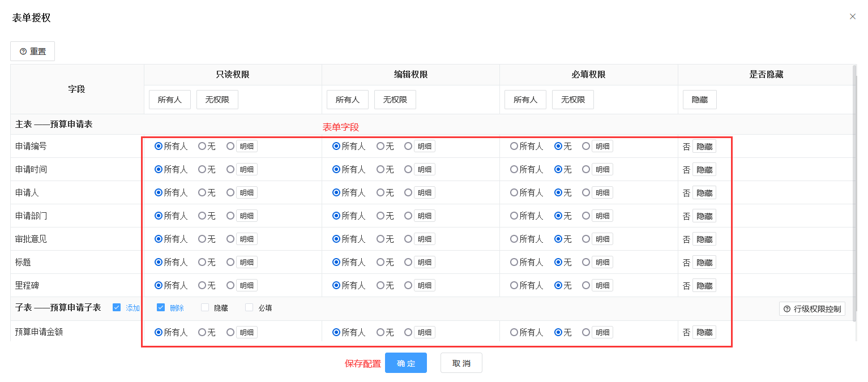Open 行级权限控制 row-level permission control
868x382 pixels.
[x=812, y=309]
